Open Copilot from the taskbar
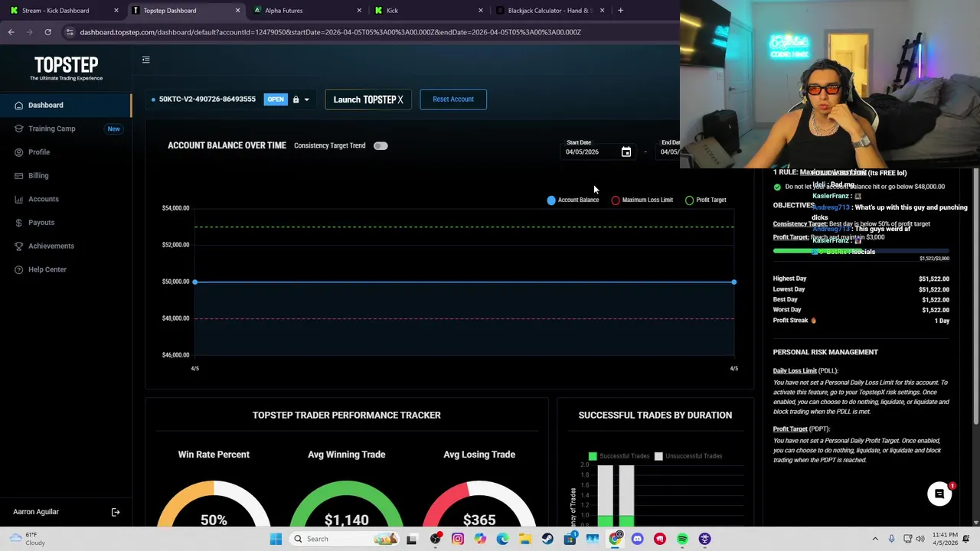Image resolution: width=980 pixels, height=551 pixels. (480, 539)
